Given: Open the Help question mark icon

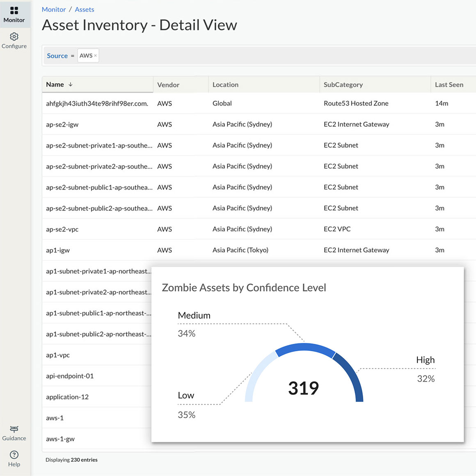Looking at the screenshot, I should tap(14, 454).
